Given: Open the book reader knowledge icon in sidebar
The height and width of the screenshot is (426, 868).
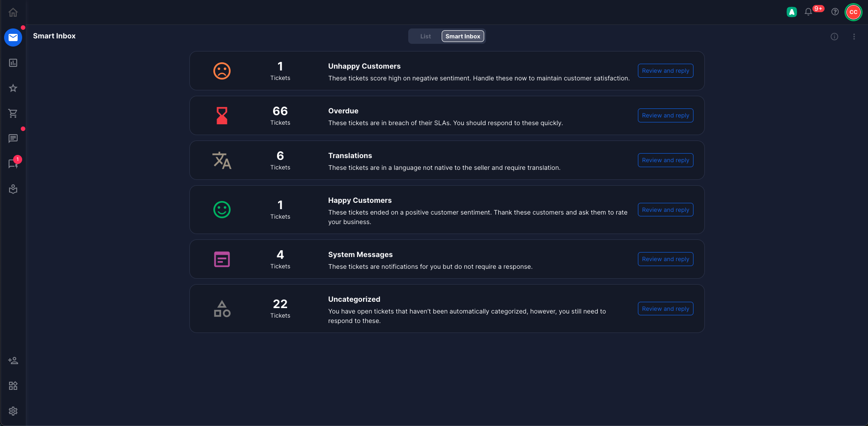Looking at the screenshot, I should (x=13, y=189).
